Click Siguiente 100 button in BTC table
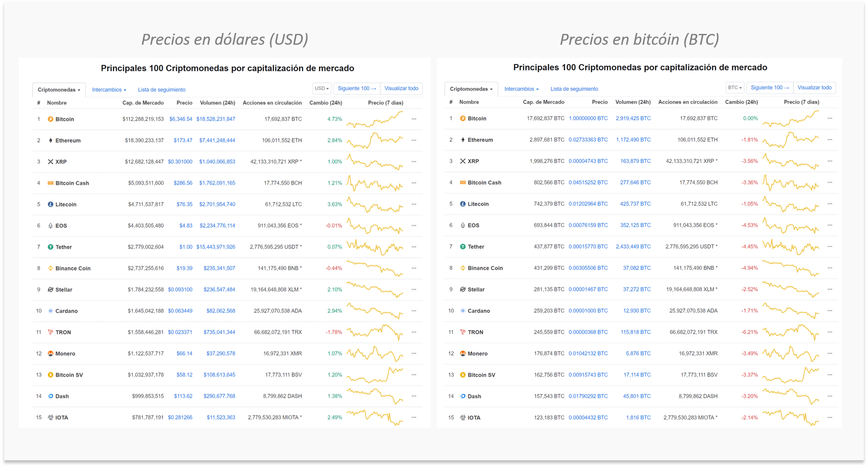This screenshot has width=868, height=467. click(x=769, y=88)
